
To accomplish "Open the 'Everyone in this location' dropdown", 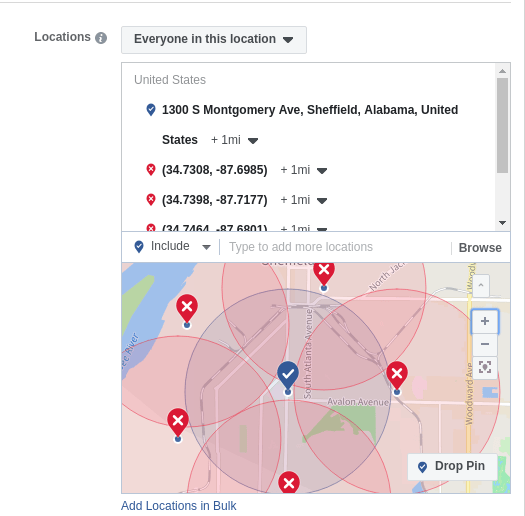I will tap(214, 40).
